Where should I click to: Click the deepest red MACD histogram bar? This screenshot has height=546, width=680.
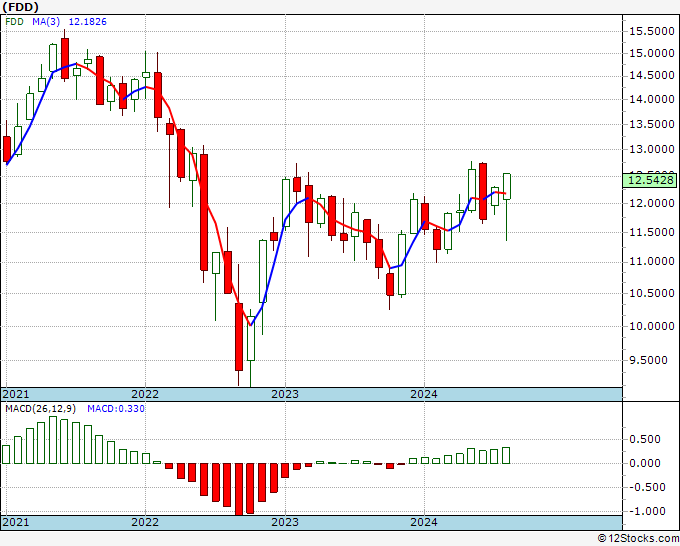[x=239, y=489]
